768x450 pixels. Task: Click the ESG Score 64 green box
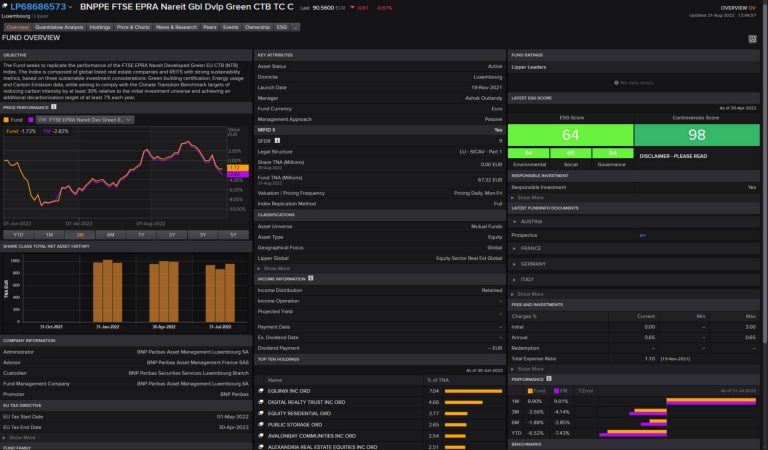point(571,135)
